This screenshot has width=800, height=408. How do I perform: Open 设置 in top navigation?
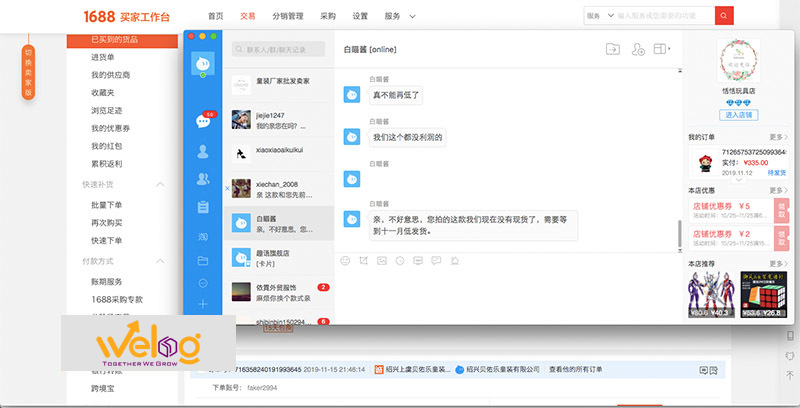pos(360,16)
